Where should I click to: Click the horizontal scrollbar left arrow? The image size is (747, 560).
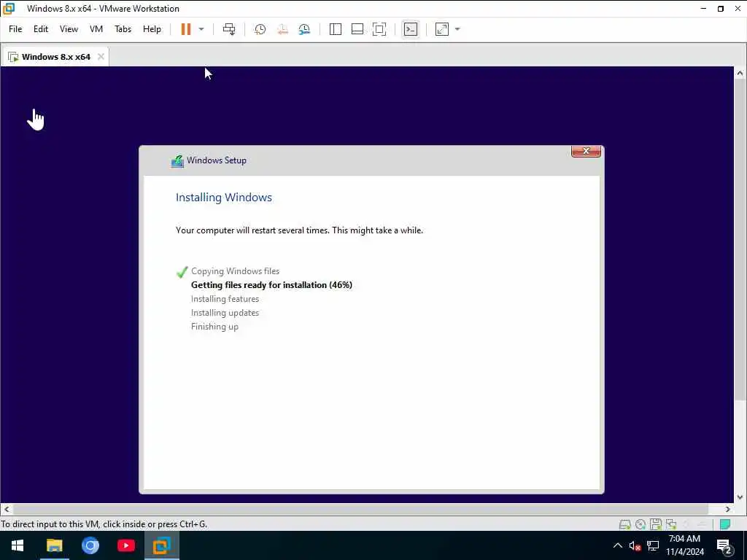pyautogui.click(x=6, y=509)
